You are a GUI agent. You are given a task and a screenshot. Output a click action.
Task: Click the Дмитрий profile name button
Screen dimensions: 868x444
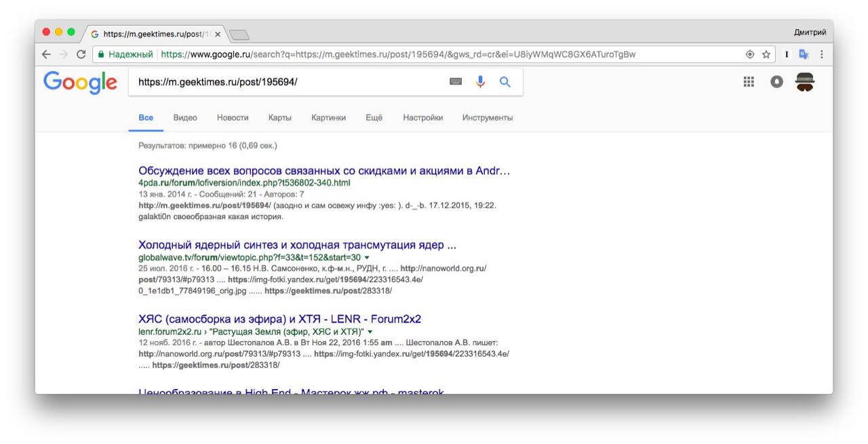(x=810, y=33)
